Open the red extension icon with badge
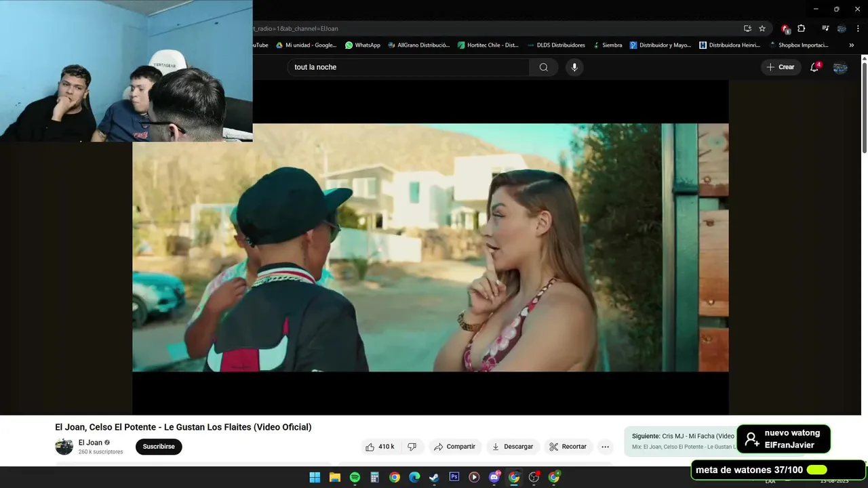 point(785,28)
